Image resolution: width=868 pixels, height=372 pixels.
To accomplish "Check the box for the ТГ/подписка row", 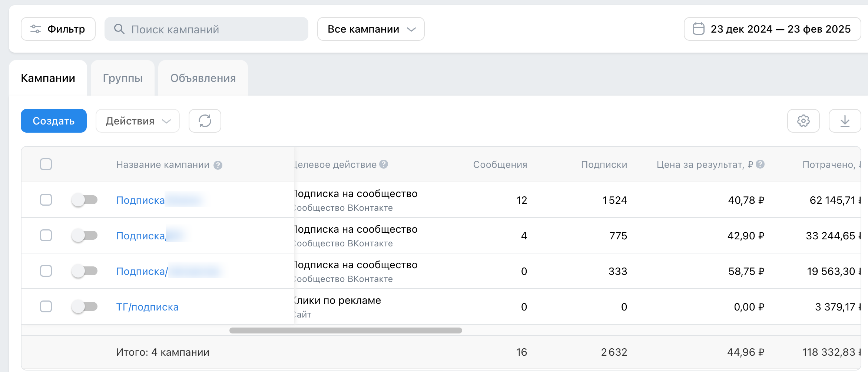I will click(46, 306).
